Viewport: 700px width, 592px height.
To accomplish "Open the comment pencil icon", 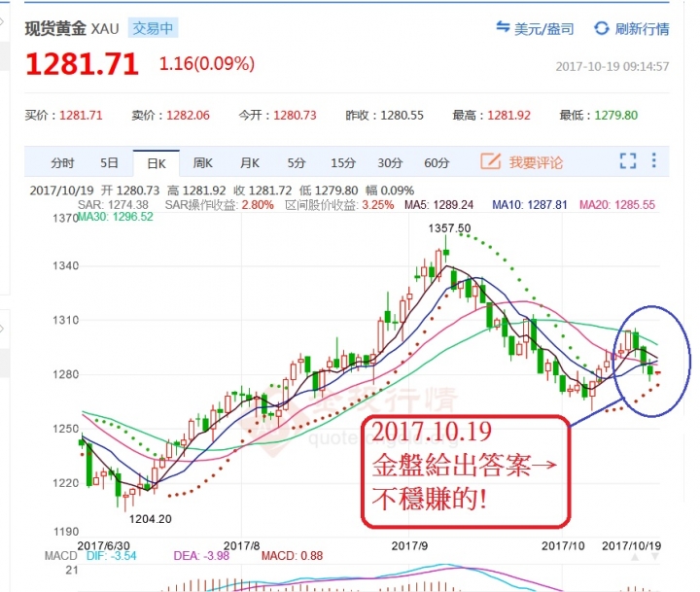I will coord(490,161).
